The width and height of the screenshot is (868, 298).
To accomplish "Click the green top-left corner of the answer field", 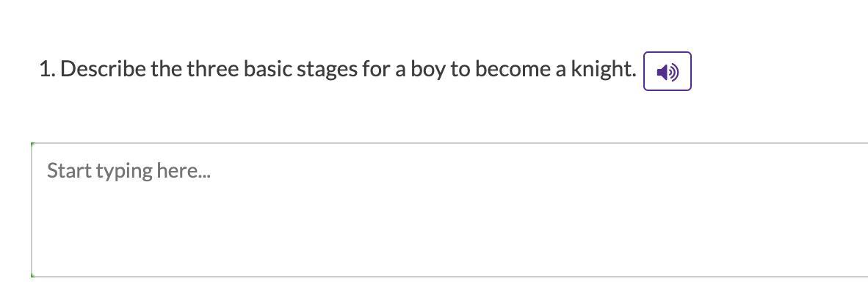I will pos(33,145).
